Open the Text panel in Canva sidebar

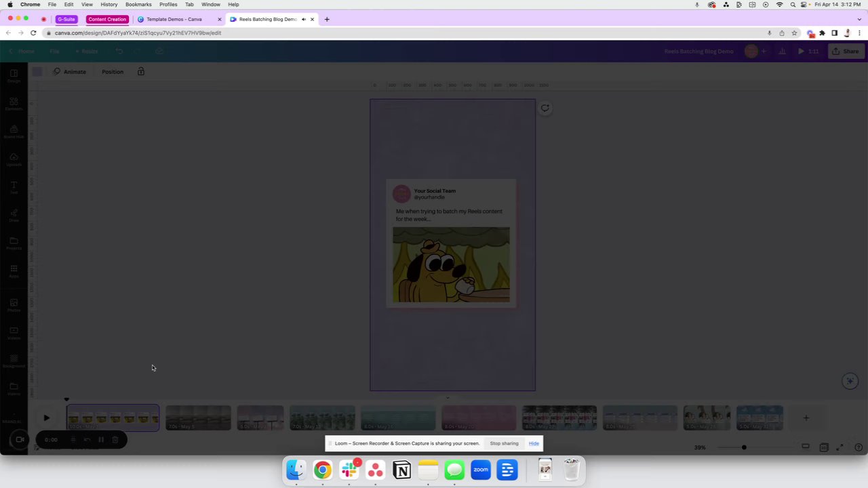coord(14,188)
